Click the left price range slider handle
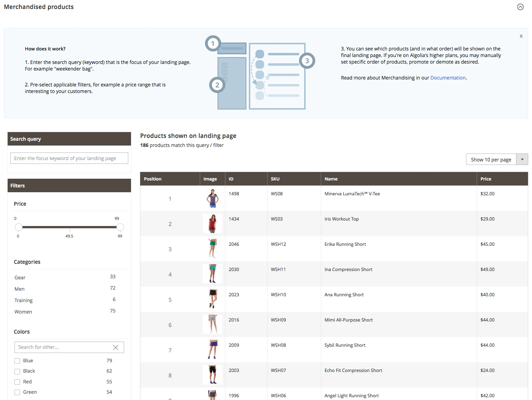532x400 pixels. pyautogui.click(x=19, y=227)
